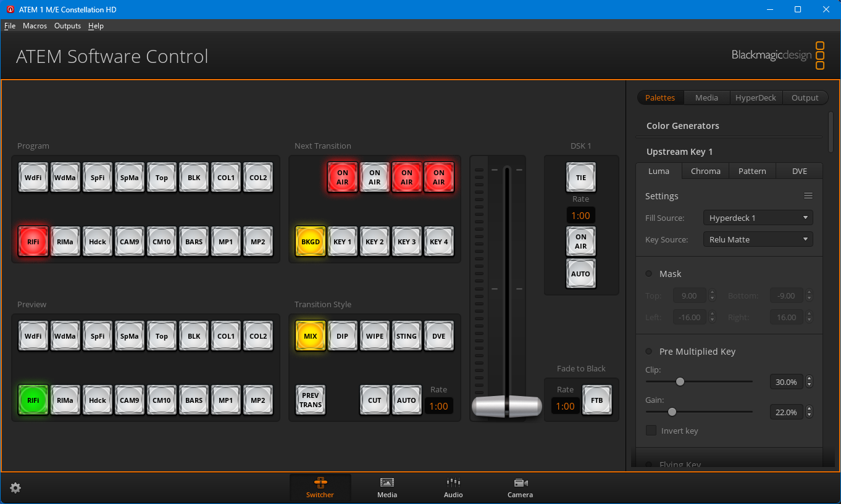Open the Macros menu
This screenshot has height=504, width=841.
click(x=35, y=26)
